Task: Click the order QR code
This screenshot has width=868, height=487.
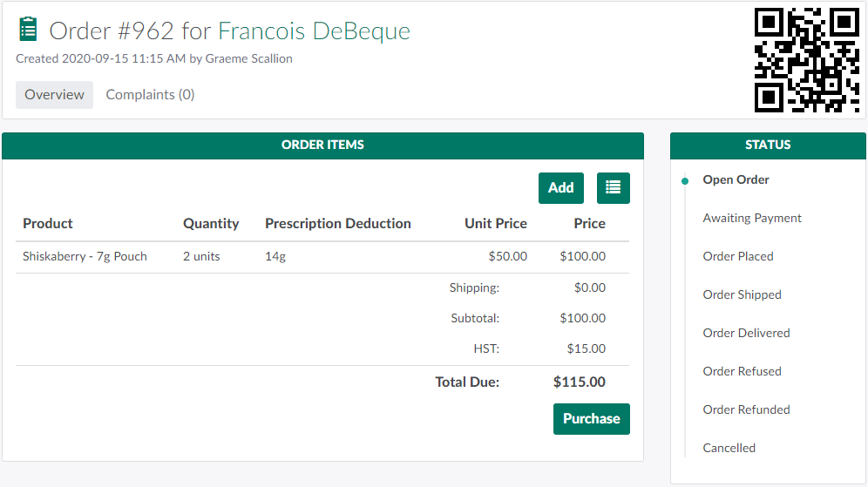Action: point(807,60)
